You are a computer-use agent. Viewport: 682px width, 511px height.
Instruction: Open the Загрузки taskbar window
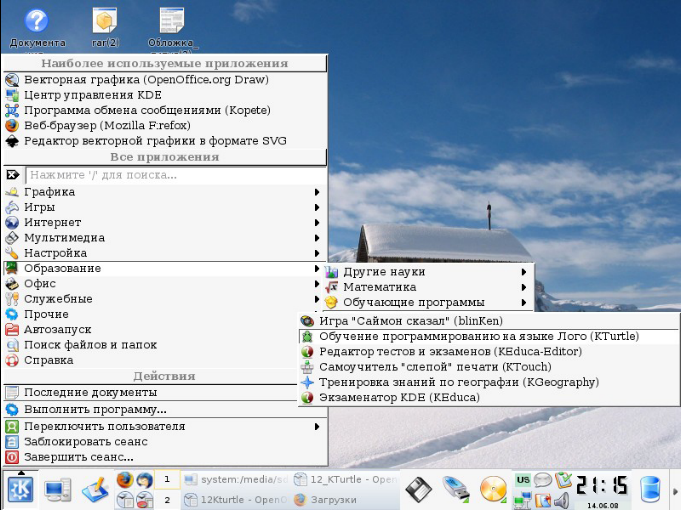334,500
